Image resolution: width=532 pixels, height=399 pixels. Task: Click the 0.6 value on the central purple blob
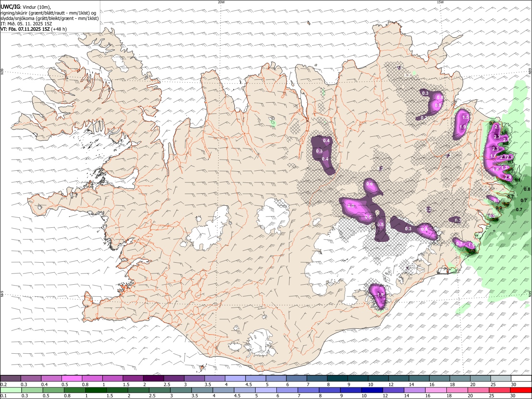(369, 184)
